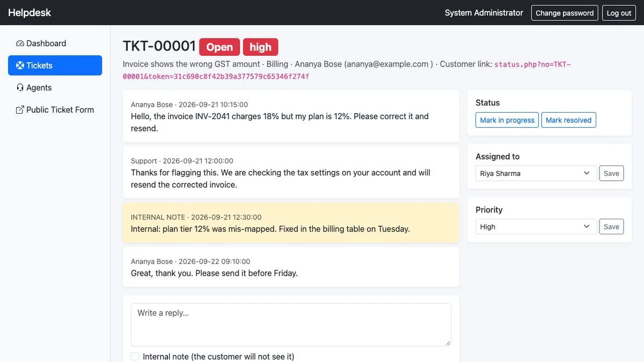Save the Assigned to selection
The width and height of the screenshot is (644, 362).
pyautogui.click(x=611, y=173)
